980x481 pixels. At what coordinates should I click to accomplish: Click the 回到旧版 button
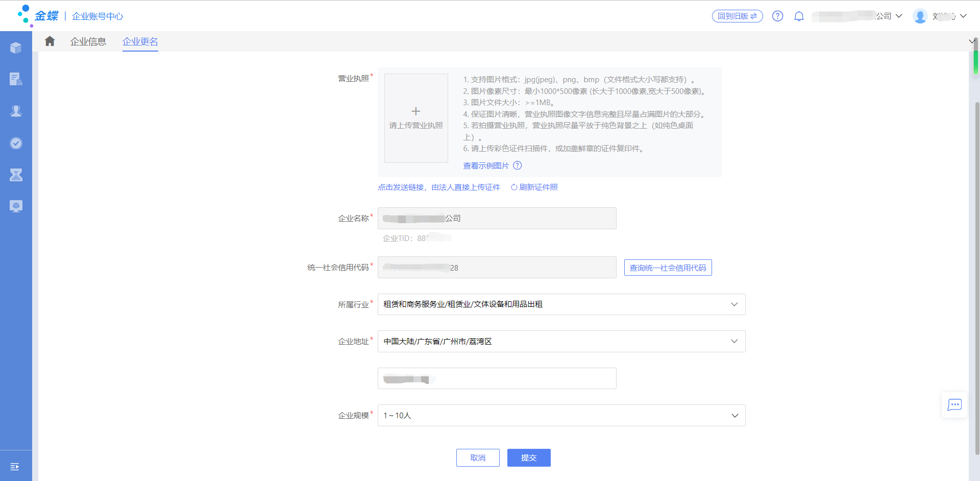[737, 16]
